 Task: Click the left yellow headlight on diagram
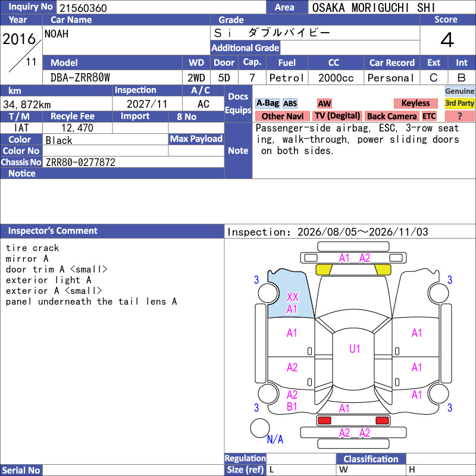pyautogui.click(x=324, y=270)
